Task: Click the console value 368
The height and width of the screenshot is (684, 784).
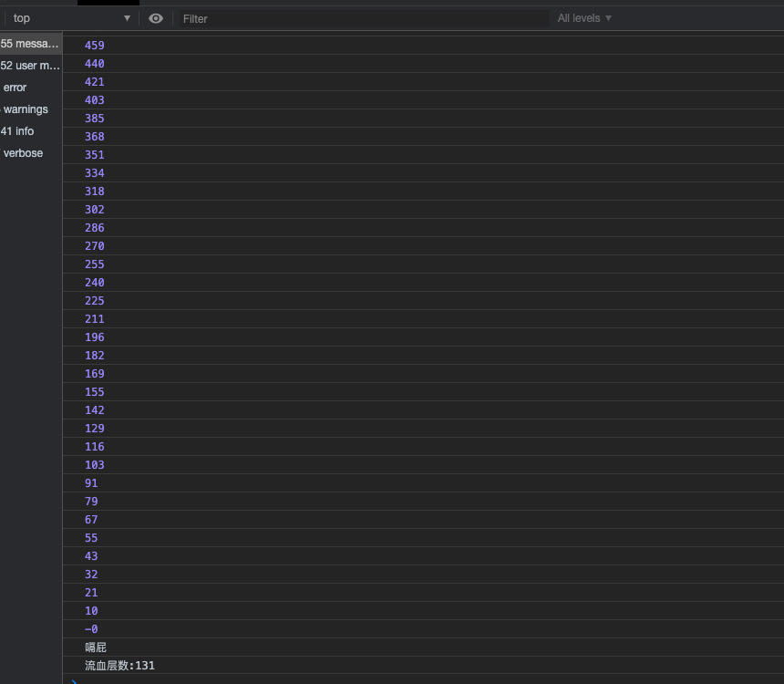Action: [95, 137]
